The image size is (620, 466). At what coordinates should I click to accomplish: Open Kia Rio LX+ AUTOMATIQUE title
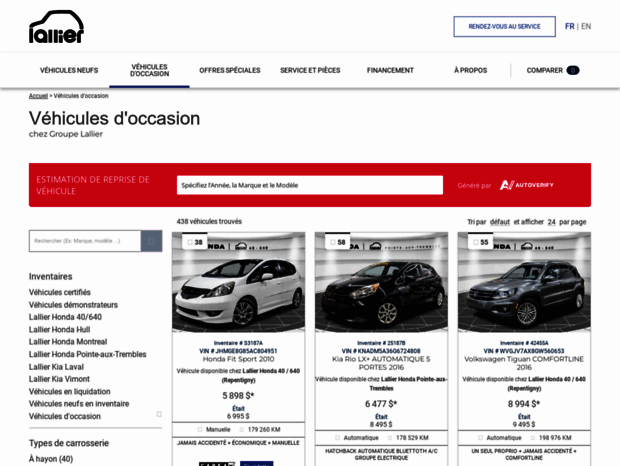pos(381,363)
